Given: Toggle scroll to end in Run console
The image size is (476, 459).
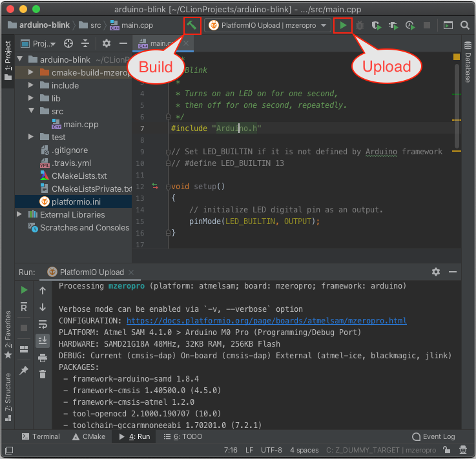Looking at the screenshot, I should 43,341.
